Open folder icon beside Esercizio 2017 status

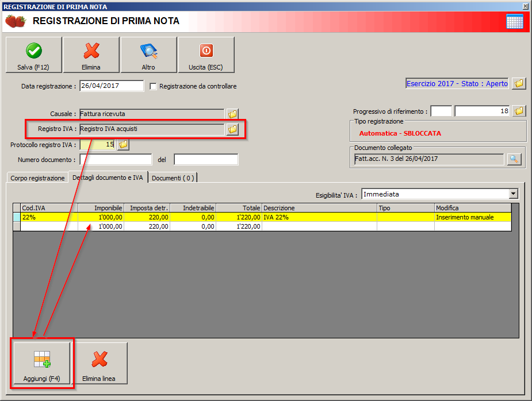[519, 83]
